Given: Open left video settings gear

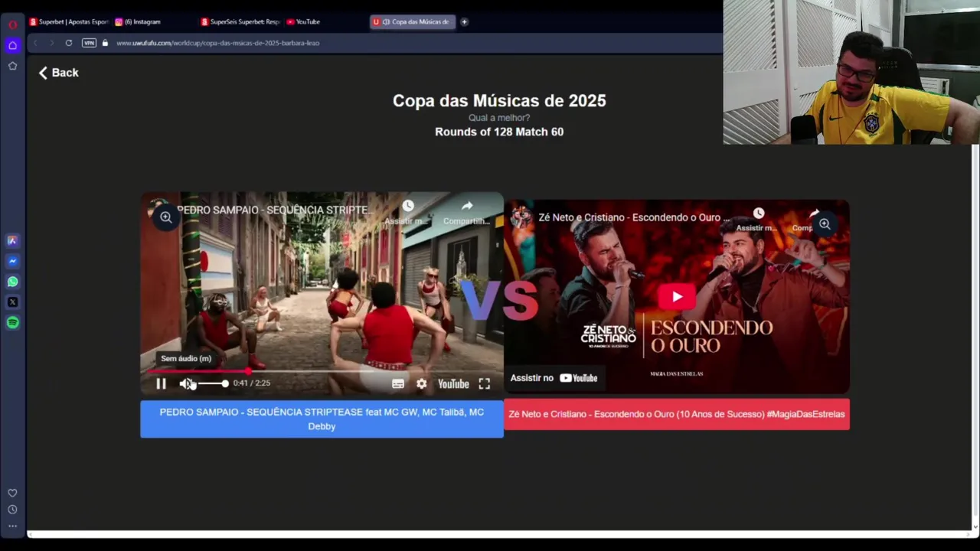Looking at the screenshot, I should pos(422,383).
